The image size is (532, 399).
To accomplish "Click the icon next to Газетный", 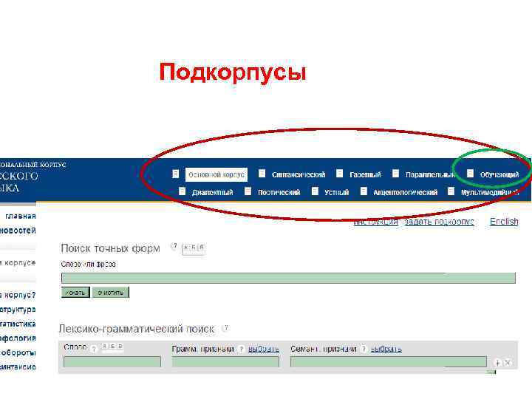I will 339,174.
